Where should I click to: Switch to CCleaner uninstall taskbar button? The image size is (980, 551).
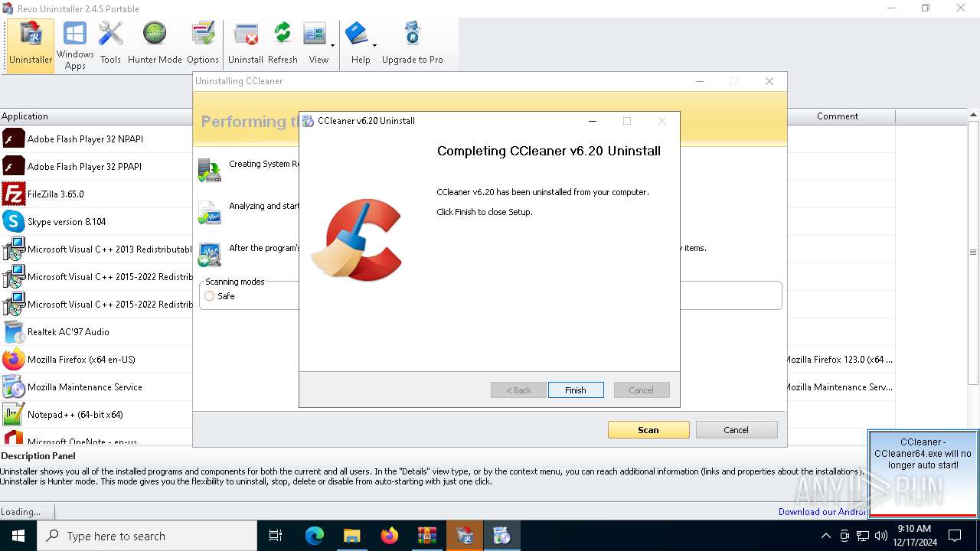(x=501, y=536)
